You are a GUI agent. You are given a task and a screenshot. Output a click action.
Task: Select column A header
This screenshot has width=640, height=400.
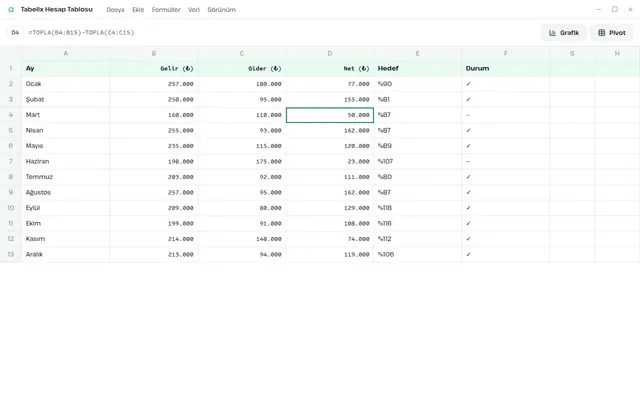point(66,53)
